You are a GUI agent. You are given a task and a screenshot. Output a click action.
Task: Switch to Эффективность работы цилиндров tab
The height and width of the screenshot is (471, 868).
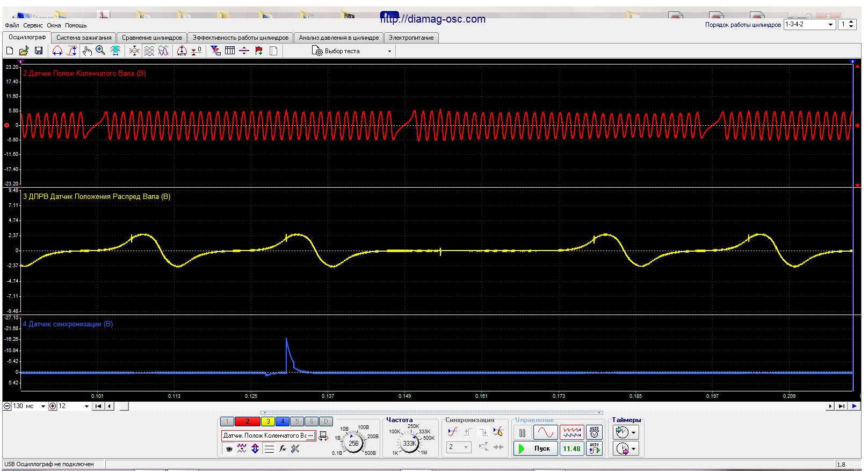[x=241, y=38]
